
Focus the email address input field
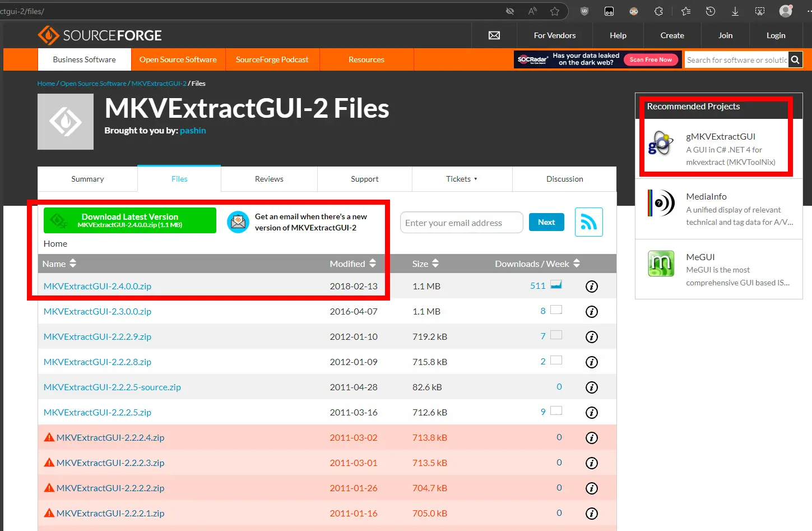click(x=462, y=223)
